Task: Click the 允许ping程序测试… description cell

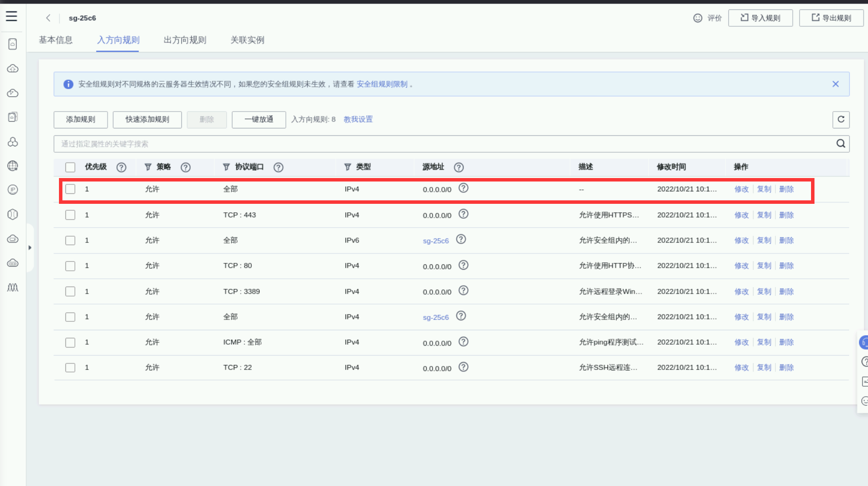Action: (x=611, y=342)
